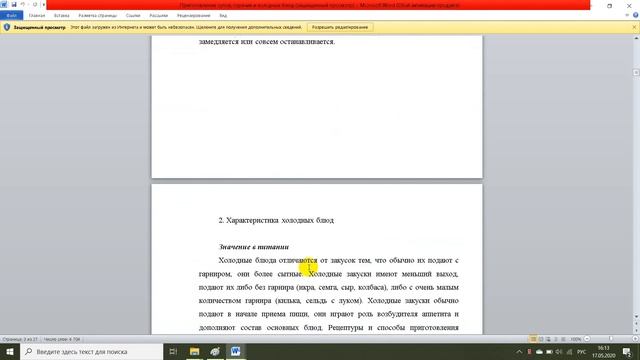Click the 100% zoom level in status bar
This screenshot has height=360, width=640.
[x=576, y=339]
